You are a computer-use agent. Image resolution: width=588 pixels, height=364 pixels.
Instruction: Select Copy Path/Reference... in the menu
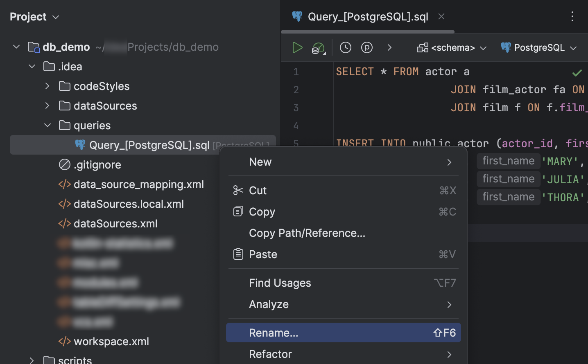[x=307, y=233]
